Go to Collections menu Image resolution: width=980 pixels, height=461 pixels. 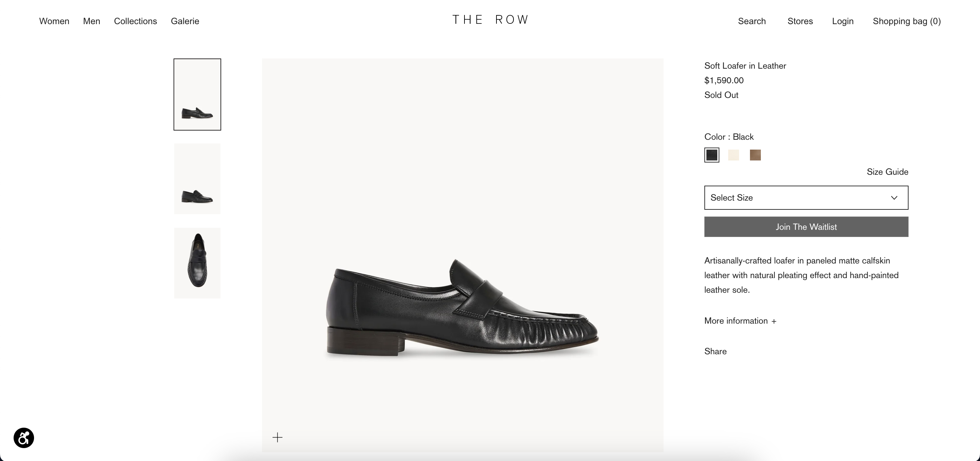tap(135, 21)
